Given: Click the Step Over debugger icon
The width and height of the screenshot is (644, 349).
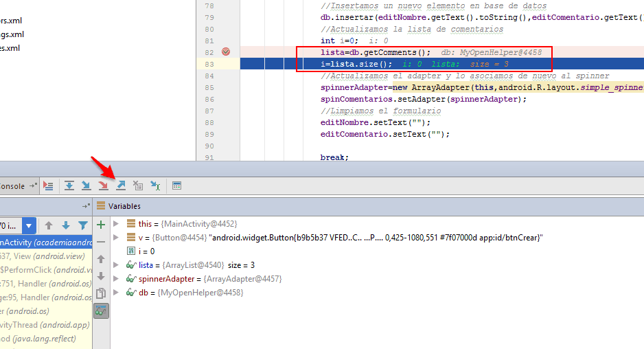Looking at the screenshot, I should coord(69,185).
